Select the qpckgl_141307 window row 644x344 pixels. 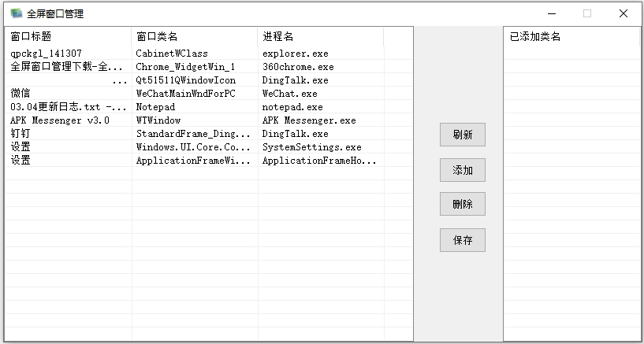[x=46, y=54]
